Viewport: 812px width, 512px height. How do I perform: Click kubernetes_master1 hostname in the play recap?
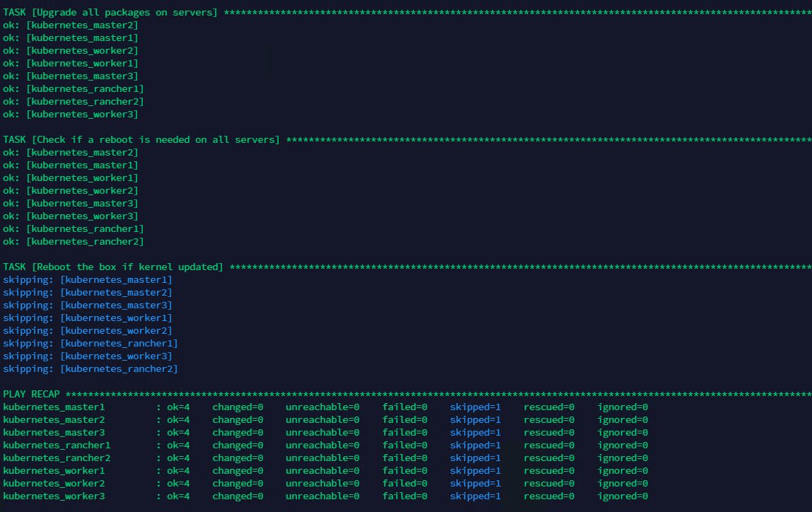tap(54, 407)
